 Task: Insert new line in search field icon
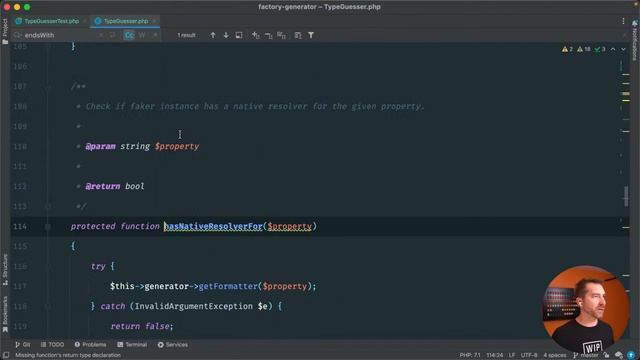click(112, 36)
